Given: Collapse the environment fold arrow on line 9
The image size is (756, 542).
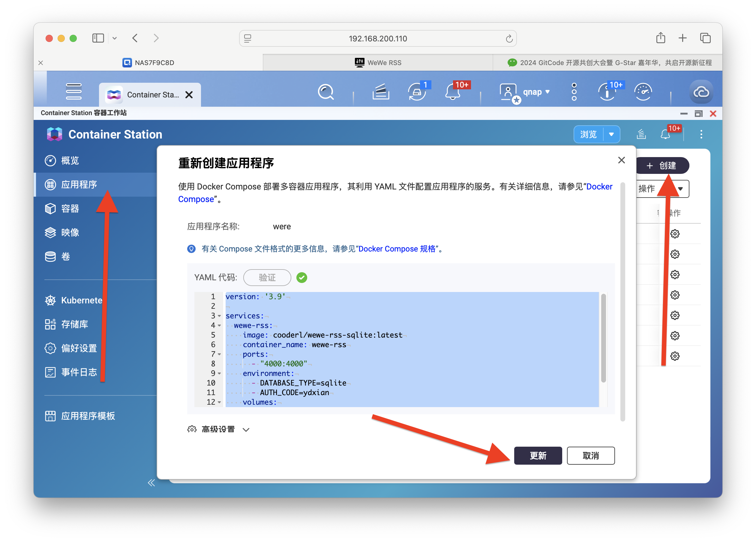Looking at the screenshot, I should click(219, 374).
